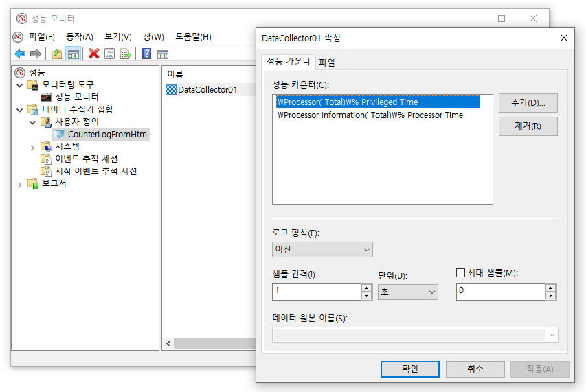This screenshot has width=586, height=392.
Task: Expand the 시스템 tree node
Action: coord(32,148)
